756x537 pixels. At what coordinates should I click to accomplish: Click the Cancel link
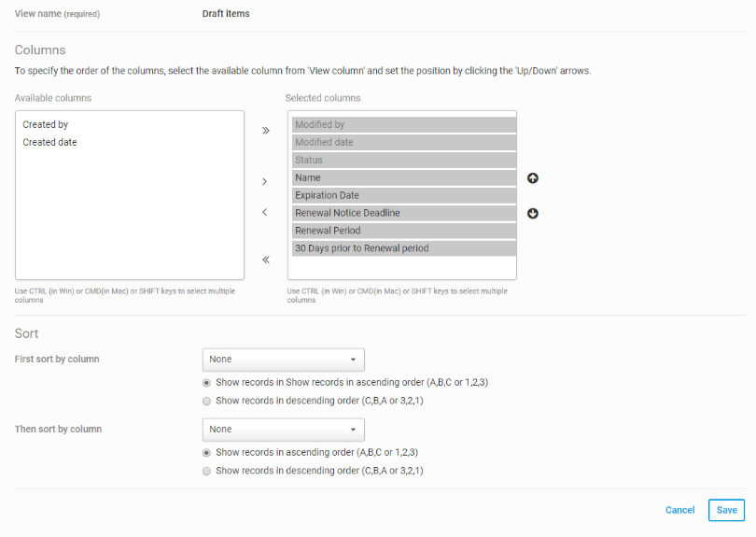click(x=679, y=510)
